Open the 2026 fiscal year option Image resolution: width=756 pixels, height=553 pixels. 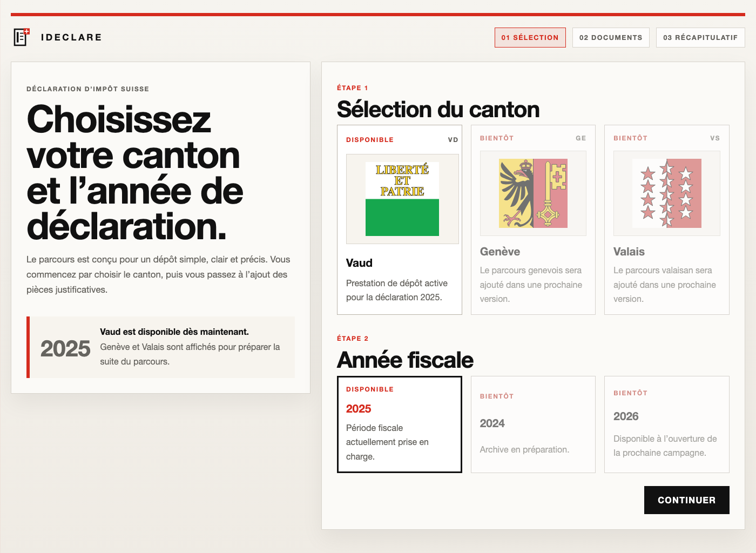pos(666,424)
